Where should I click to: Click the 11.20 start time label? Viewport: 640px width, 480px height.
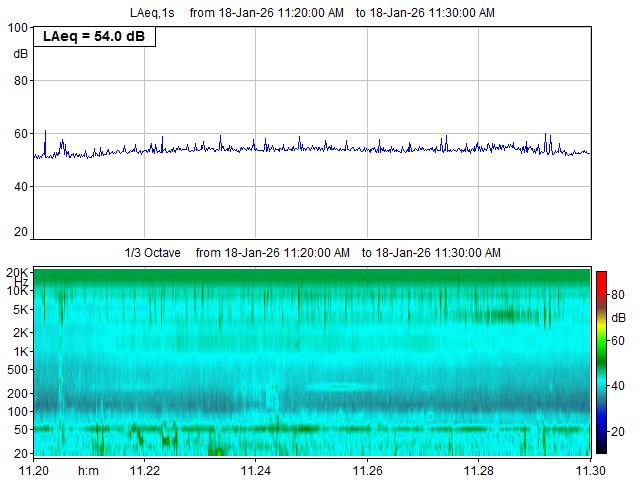(x=35, y=469)
